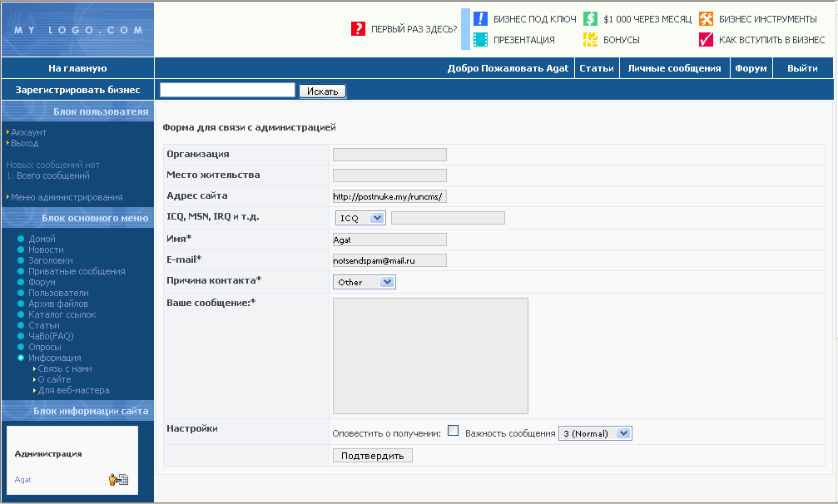Open the Аккаунт sidebar link
The height and width of the screenshot is (504, 838).
(x=29, y=132)
